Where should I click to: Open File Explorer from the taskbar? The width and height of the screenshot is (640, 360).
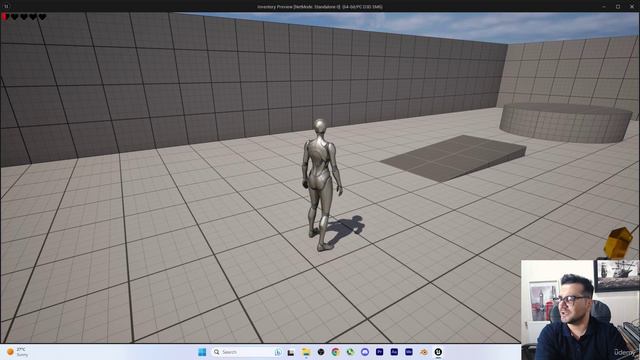[306, 352]
